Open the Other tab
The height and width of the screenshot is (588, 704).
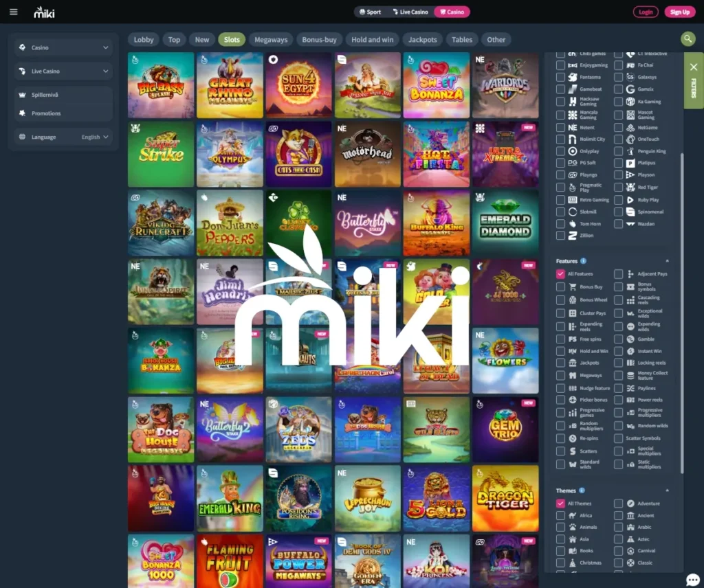[x=496, y=39]
